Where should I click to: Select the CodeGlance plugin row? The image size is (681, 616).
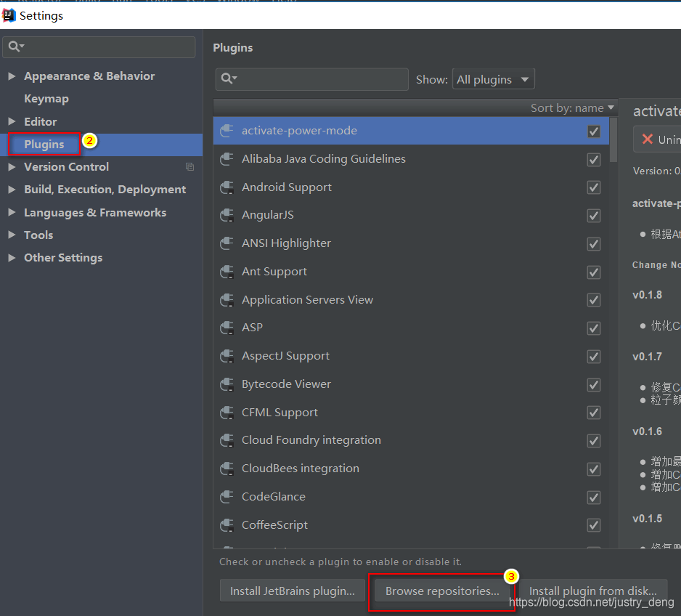click(411, 497)
